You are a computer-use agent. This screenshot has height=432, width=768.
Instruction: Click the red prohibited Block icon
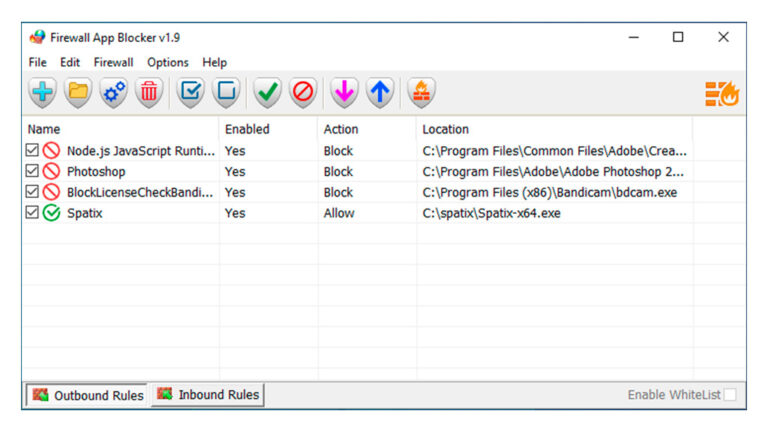[303, 92]
